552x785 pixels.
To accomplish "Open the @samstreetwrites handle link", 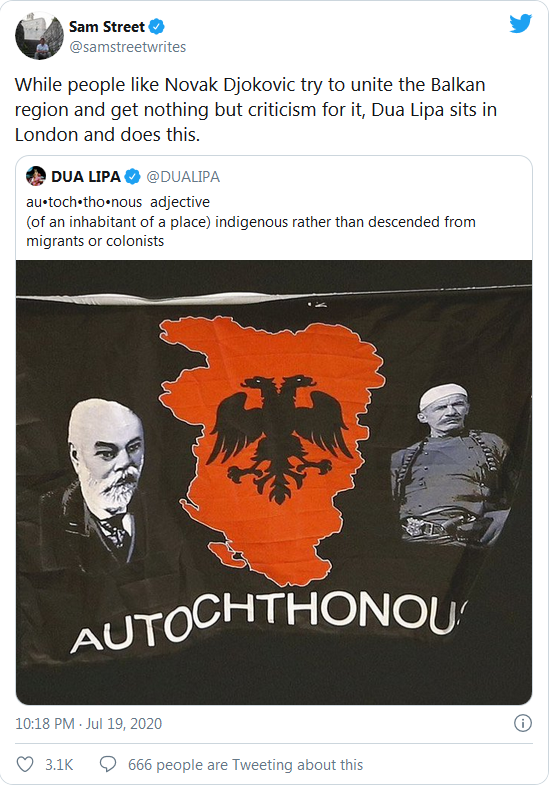I will pos(128,47).
